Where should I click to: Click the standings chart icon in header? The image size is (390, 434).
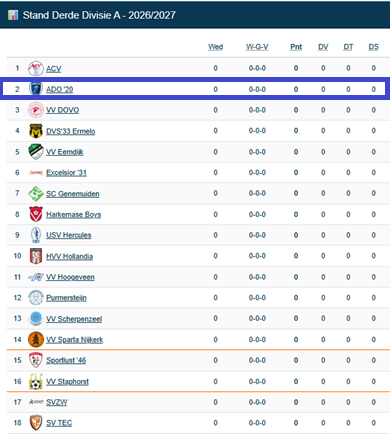point(13,15)
